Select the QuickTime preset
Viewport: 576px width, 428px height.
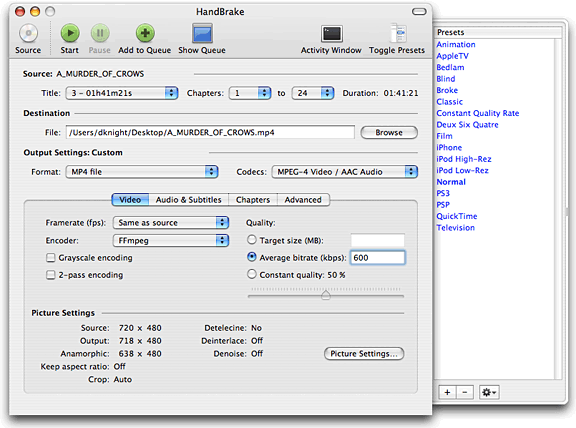[457, 216]
